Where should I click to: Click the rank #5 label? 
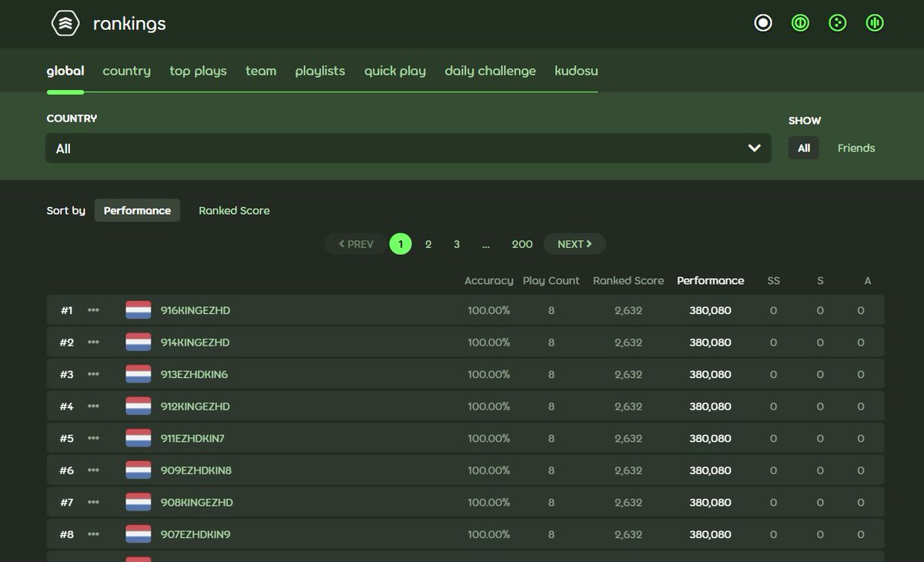pyautogui.click(x=66, y=438)
